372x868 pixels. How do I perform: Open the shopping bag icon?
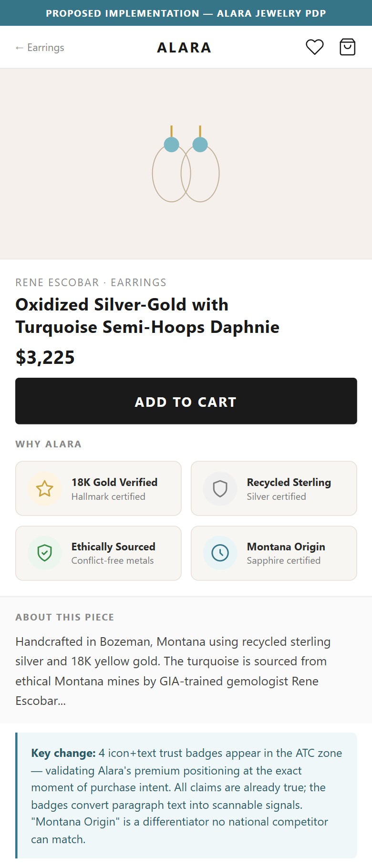coord(347,47)
